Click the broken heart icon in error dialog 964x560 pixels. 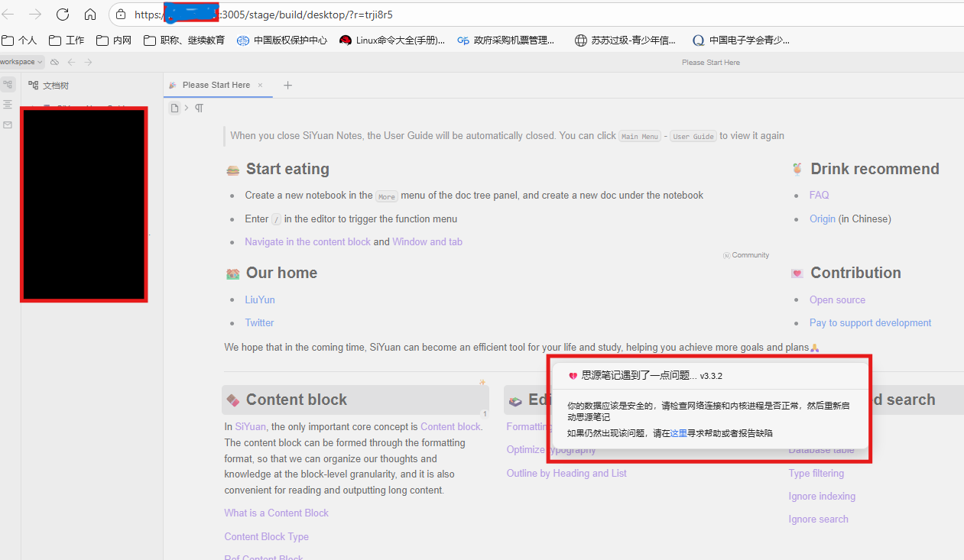(x=573, y=376)
